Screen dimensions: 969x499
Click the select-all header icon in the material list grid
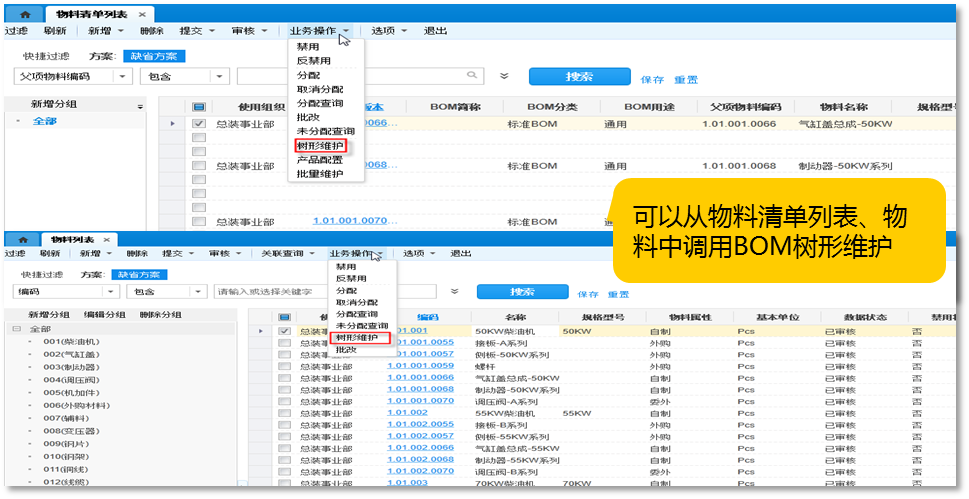click(x=285, y=317)
